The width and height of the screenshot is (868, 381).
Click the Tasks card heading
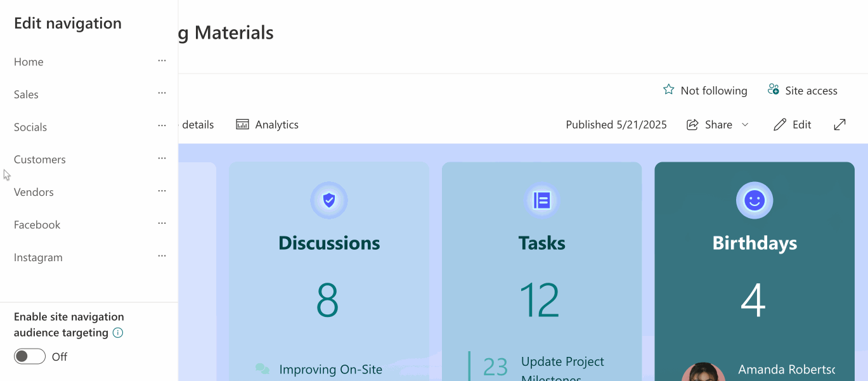(541, 243)
